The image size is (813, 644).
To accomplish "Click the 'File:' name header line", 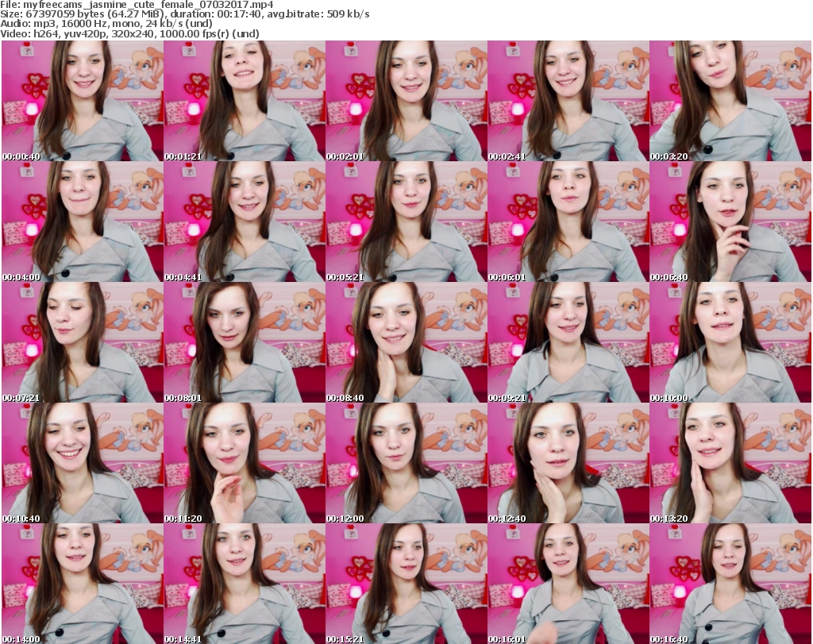I will [137, 5].
